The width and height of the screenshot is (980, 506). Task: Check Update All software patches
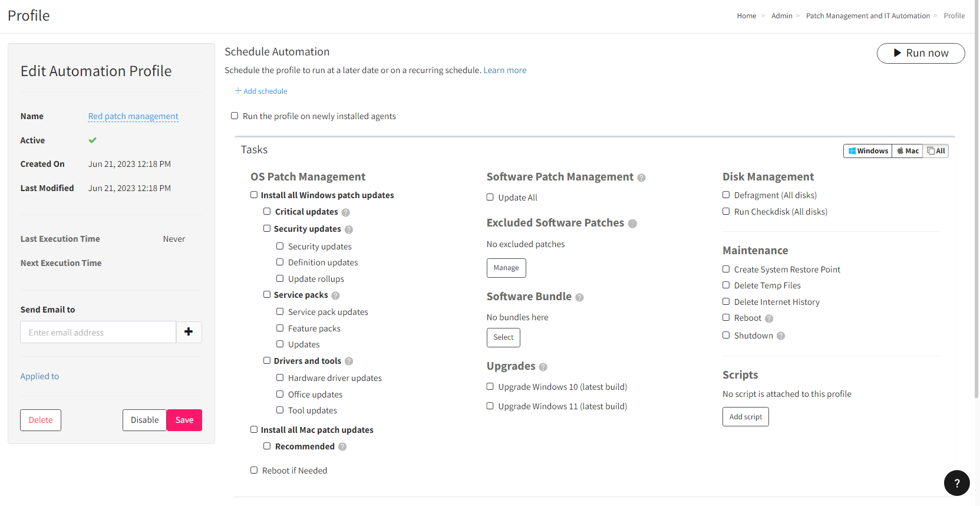(490, 197)
